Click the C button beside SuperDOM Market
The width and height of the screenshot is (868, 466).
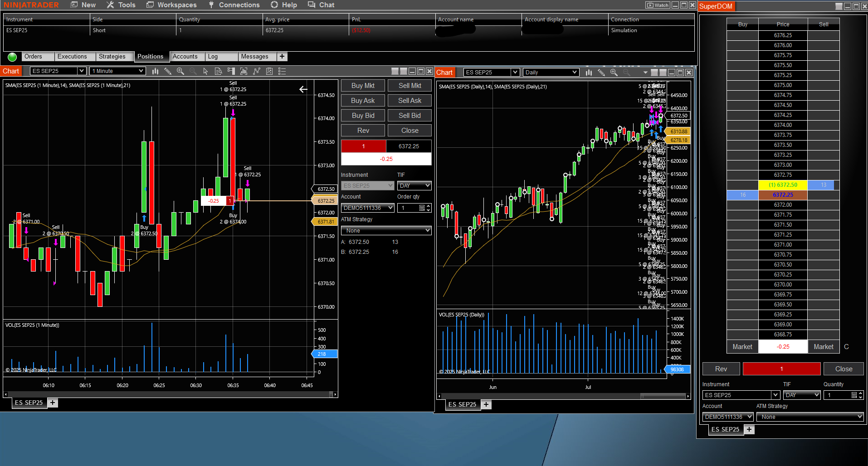pyautogui.click(x=846, y=347)
